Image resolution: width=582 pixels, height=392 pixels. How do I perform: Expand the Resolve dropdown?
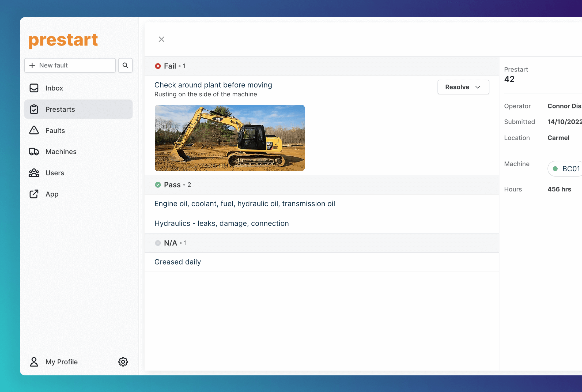[463, 87]
